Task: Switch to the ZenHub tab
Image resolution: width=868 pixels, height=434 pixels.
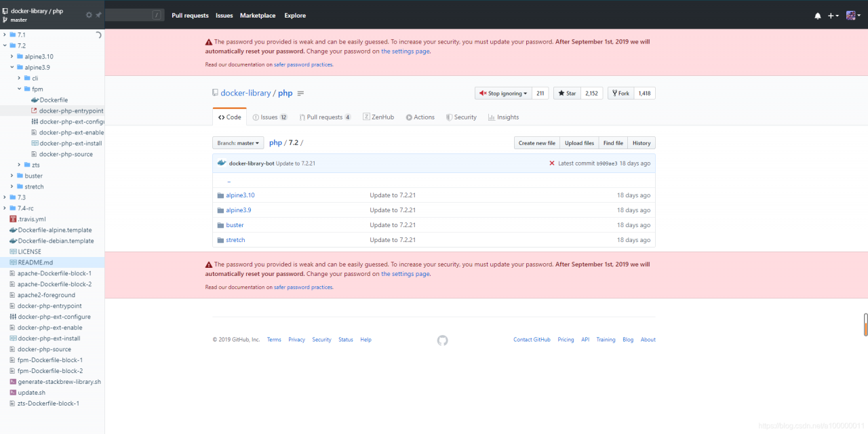Action: point(378,117)
